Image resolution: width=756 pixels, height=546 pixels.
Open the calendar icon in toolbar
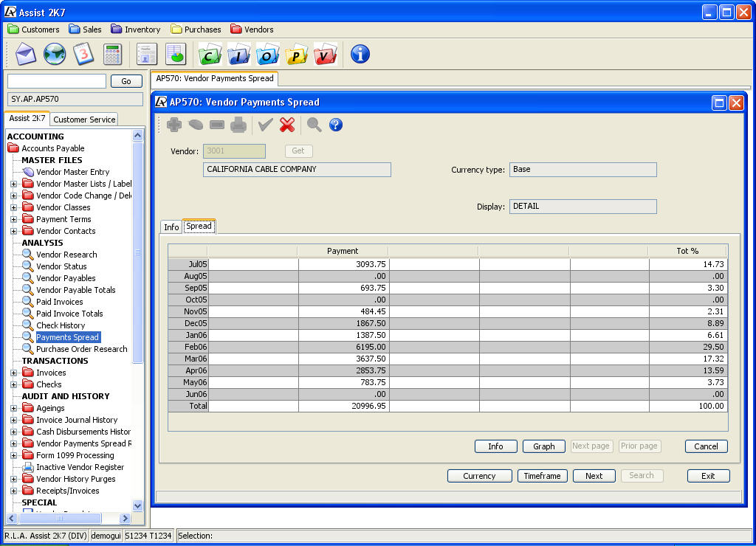[x=83, y=54]
